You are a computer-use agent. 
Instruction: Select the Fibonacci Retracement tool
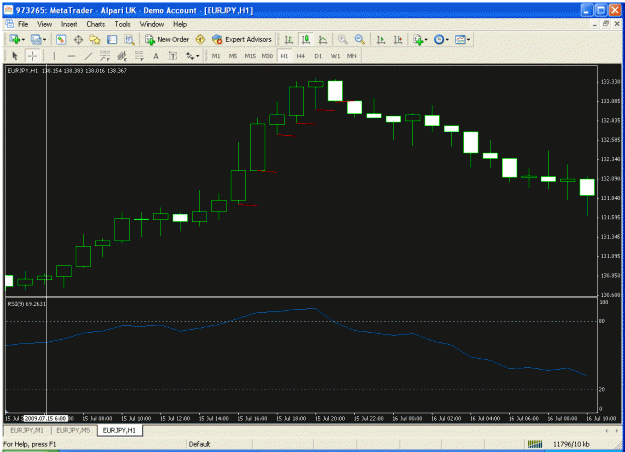pyautogui.click(x=139, y=56)
